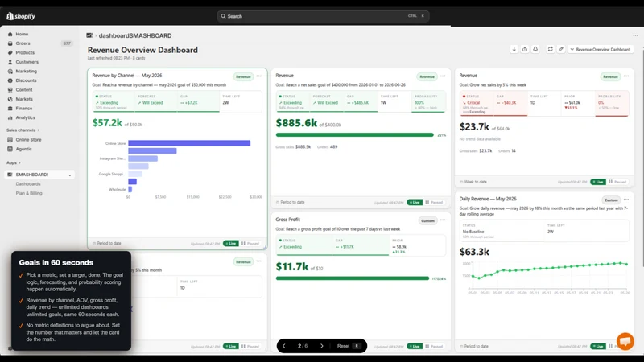Set the $885.6k Revenue card to Live

pyautogui.click(x=415, y=203)
